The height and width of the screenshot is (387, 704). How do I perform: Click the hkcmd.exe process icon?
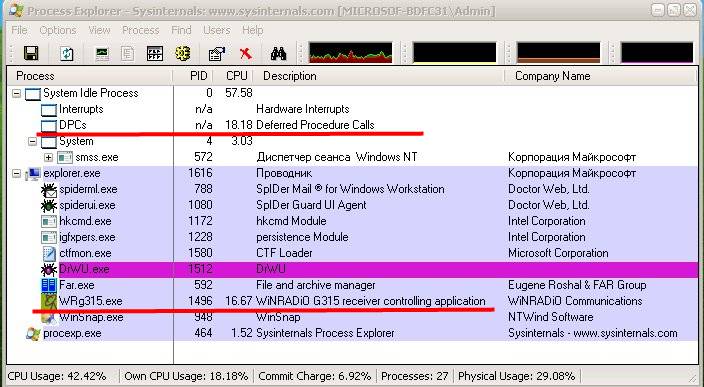[x=48, y=221]
